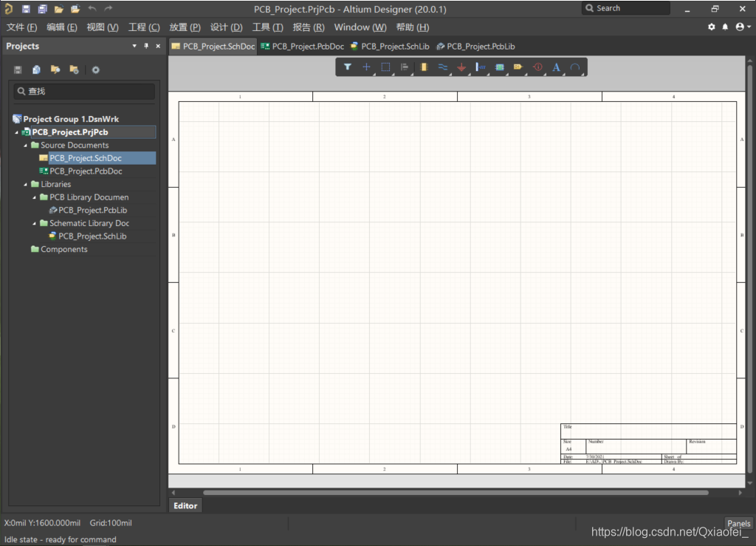The height and width of the screenshot is (546, 756).
Task: Click the Place Wire tool
Action: click(x=442, y=67)
